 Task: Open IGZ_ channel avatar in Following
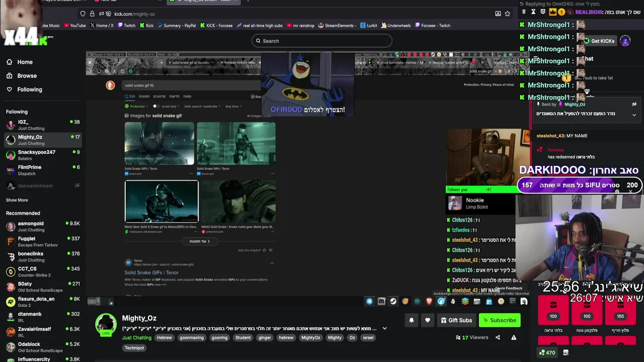pos(11,125)
